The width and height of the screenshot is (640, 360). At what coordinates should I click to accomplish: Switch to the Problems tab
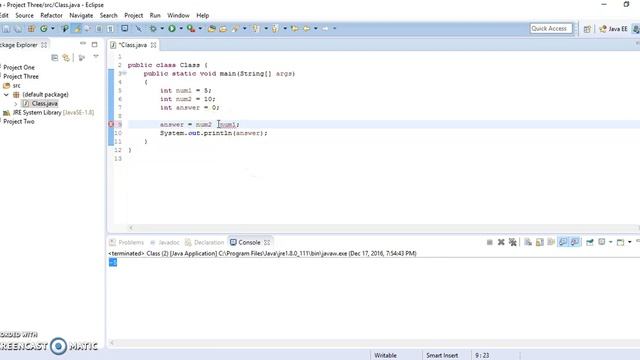click(x=127, y=242)
